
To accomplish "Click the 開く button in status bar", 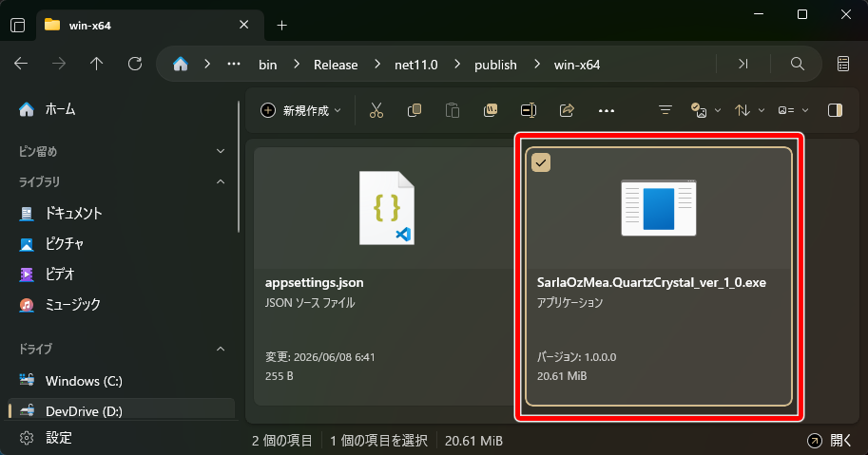I will (829, 441).
